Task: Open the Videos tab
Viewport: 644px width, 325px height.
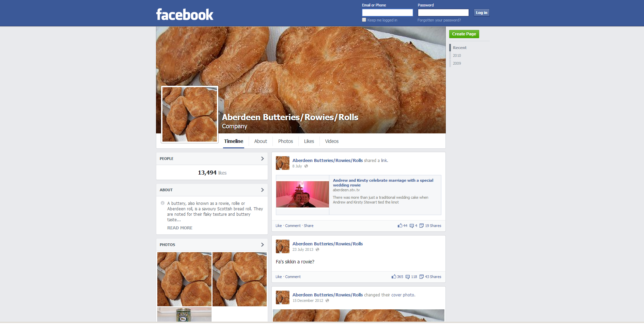Action: [x=332, y=141]
